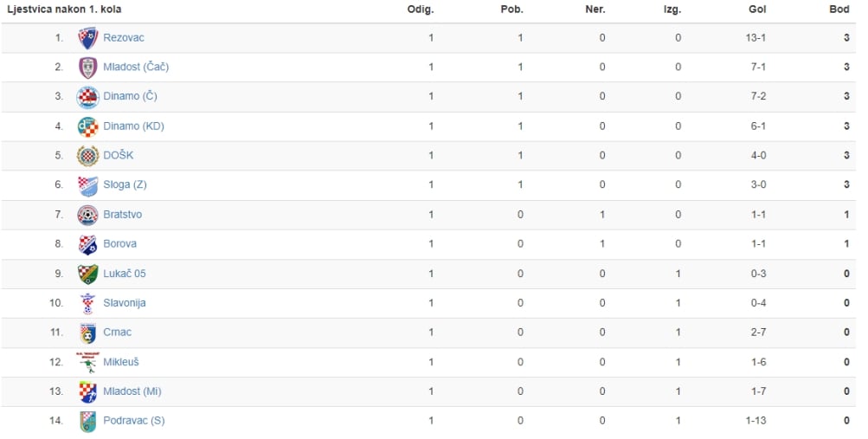868x439 pixels.
Task: Open the DOŠK crest icon
Action: tap(88, 156)
